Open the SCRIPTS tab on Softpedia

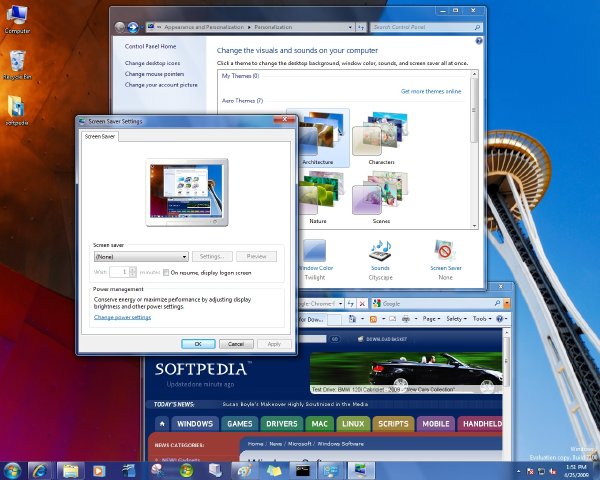(x=393, y=424)
